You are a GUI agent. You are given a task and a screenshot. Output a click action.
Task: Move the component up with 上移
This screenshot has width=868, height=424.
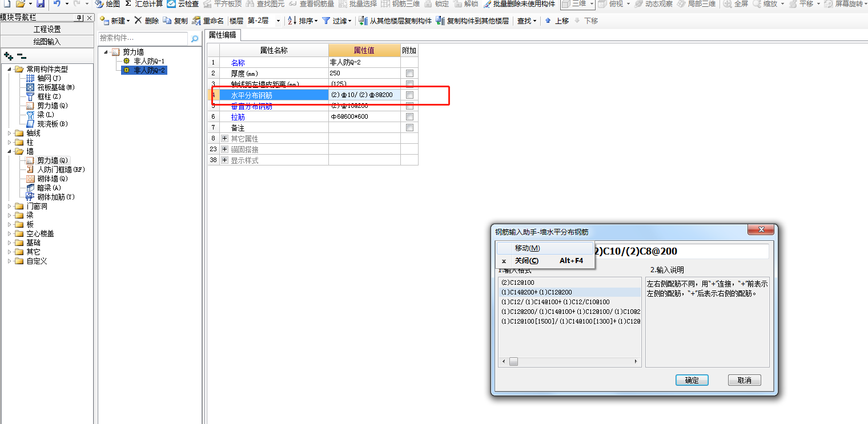pyautogui.click(x=557, y=21)
